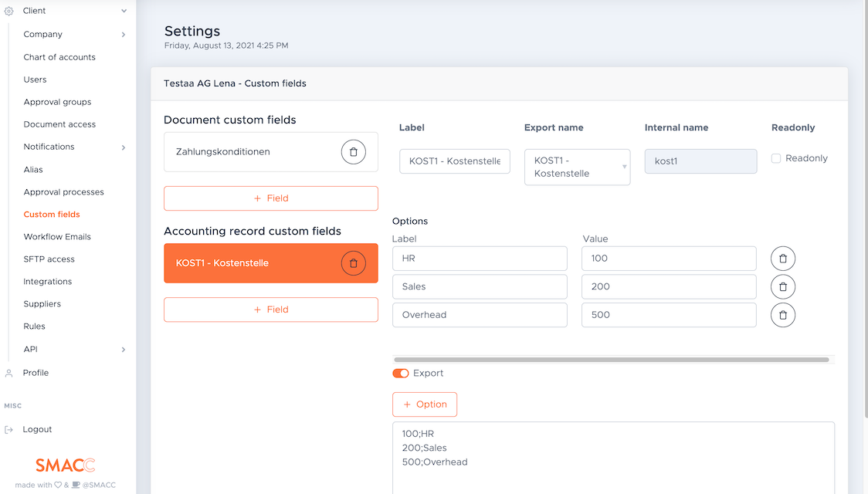Image resolution: width=868 pixels, height=494 pixels.
Task: Delete the KOST1 - Kostenstelle accounting field
Action: pyautogui.click(x=353, y=263)
